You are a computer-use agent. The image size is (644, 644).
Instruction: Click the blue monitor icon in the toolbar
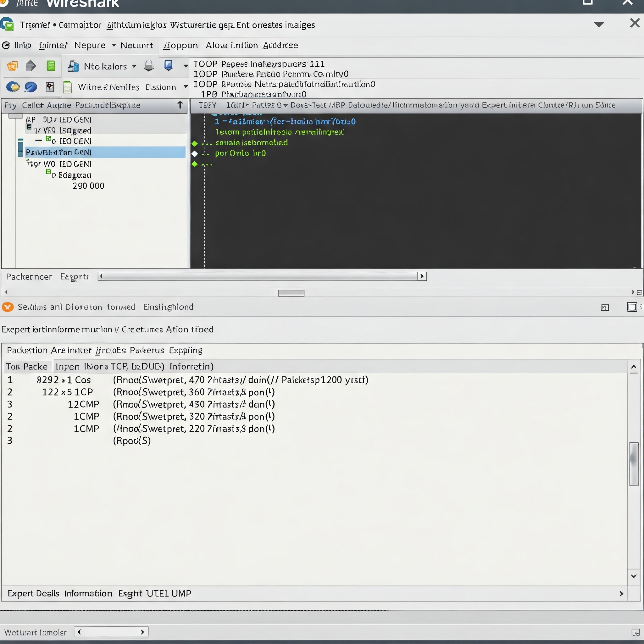click(168, 65)
